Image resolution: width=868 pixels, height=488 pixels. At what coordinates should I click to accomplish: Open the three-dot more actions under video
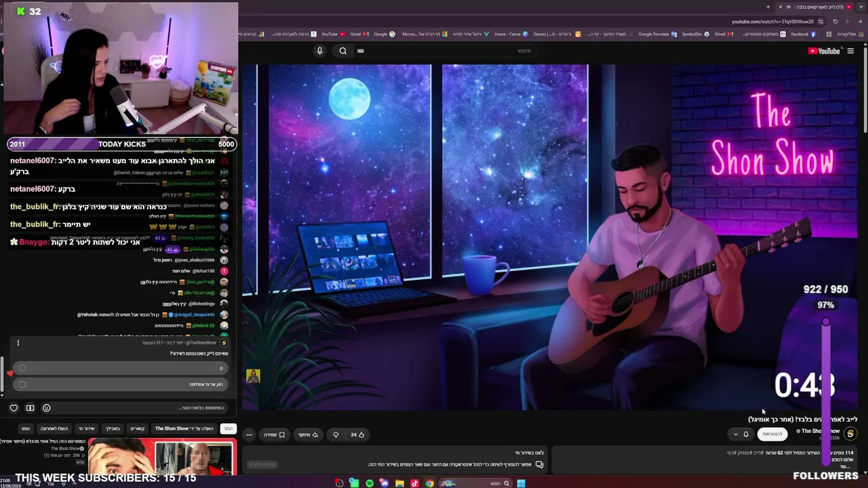[x=249, y=434]
